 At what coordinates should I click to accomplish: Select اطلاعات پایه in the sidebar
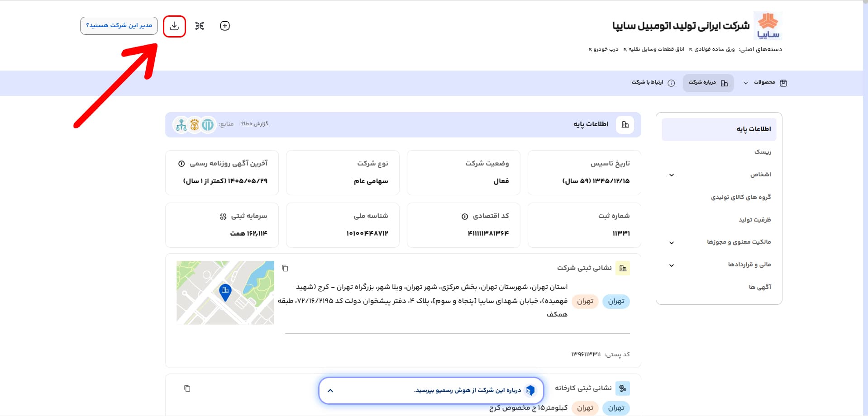(719, 129)
